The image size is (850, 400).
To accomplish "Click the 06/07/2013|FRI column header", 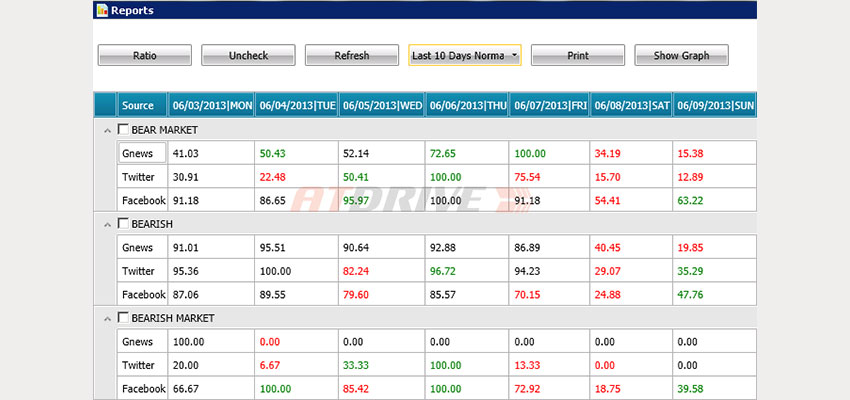I will 550,105.
